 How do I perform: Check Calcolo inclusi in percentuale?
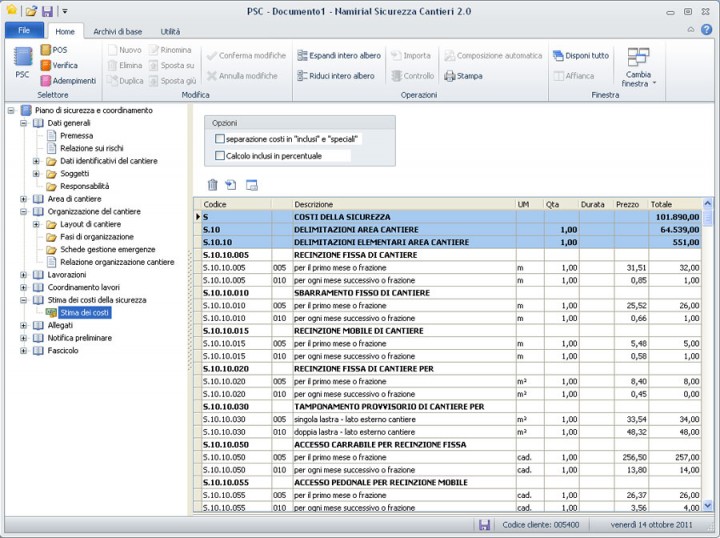220,156
